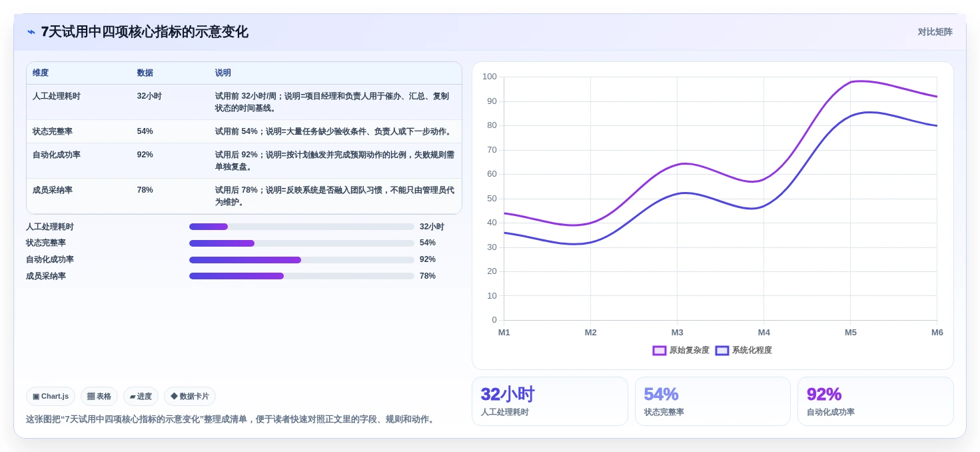Click the 92% table data cell

click(x=145, y=155)
